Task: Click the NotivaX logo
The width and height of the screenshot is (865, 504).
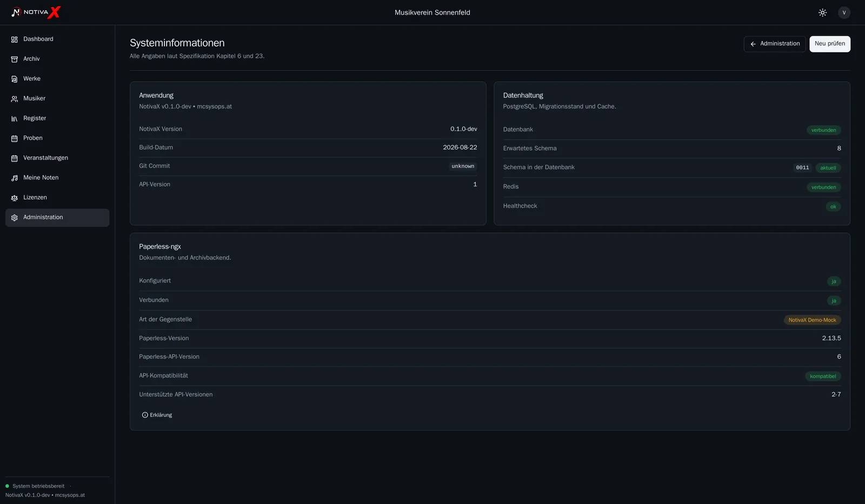Action: coord(36,12)
